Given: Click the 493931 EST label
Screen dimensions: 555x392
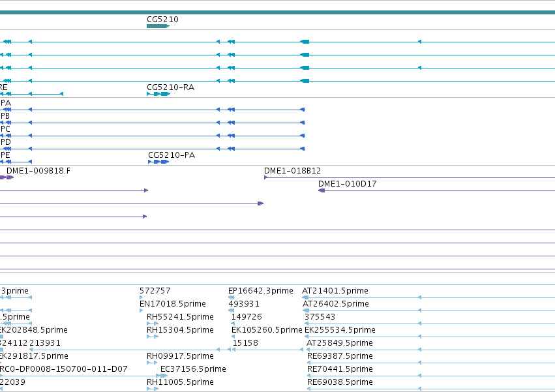Looking at the screenshot, I should (244, 304).
